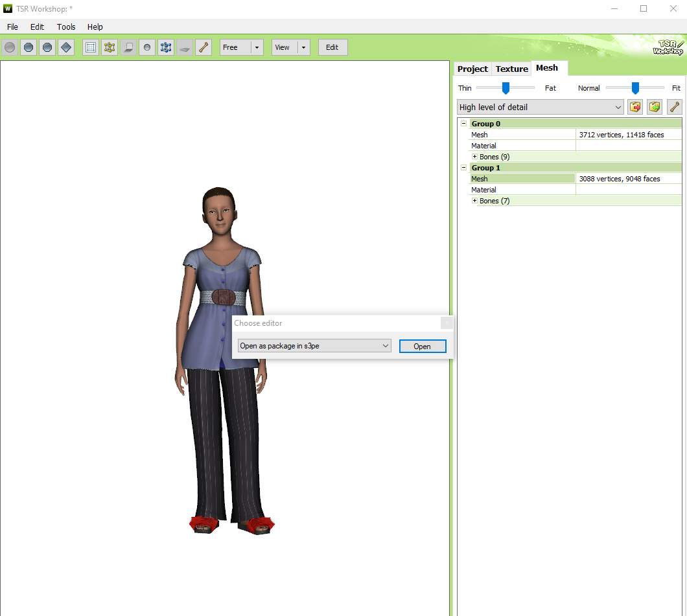
Task: Collapse the Group 1 section
Action: pos(463,167)
